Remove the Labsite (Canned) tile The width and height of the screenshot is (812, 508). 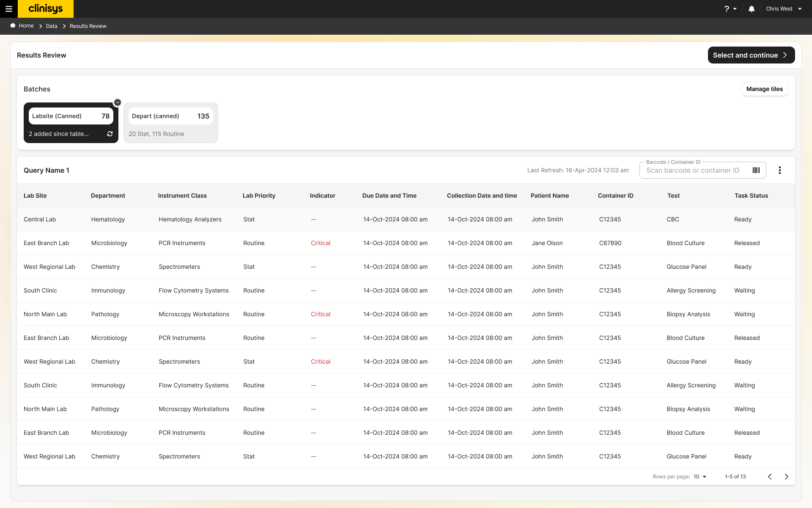click(x=118, y=102)
